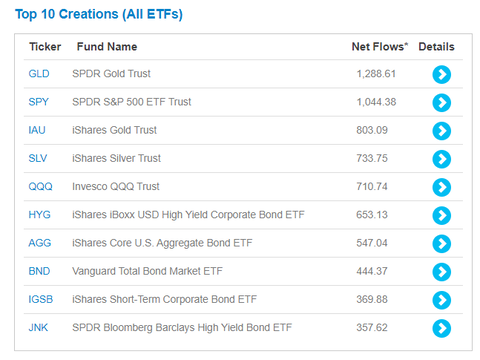The image size is (480, 360).
Task: View details icon for iShares Silver Trust
Action: (x=442, y=159)
